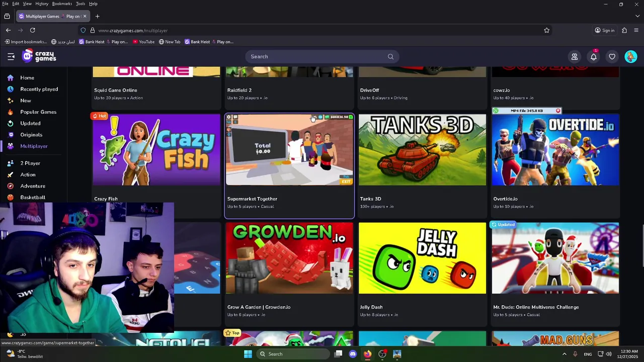The height and width of the screenshot is (362, 644).
Task: Close the Multiplayer Games tab
Action: coord(85,16)
